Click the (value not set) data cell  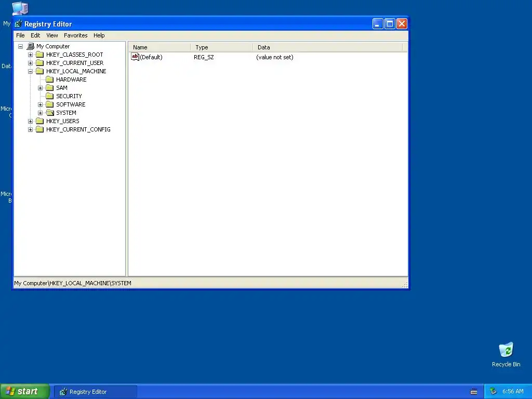(275, 57)
